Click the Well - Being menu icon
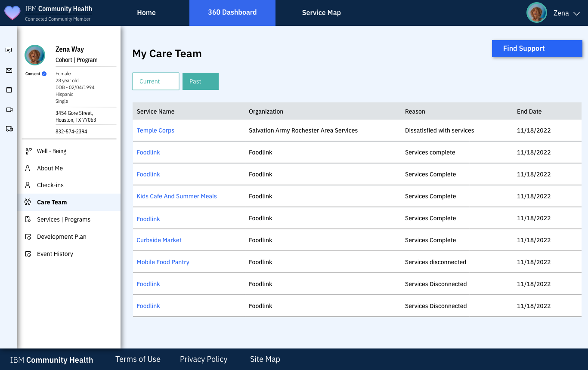This screenshot has width=588, height=370. (28, 151)
